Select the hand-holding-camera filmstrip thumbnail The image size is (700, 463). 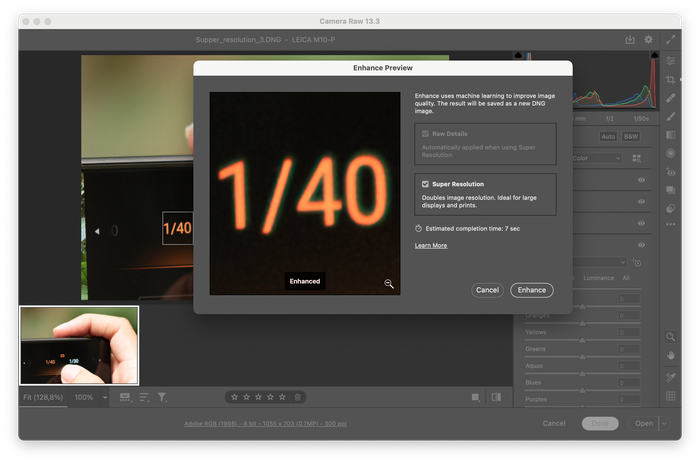(x=79, y=345)
